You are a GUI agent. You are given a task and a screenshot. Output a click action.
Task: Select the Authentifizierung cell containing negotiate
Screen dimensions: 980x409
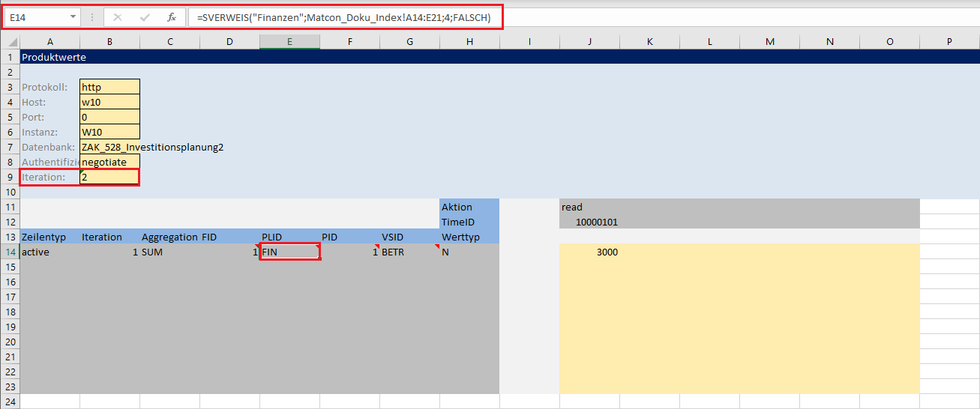pos(109,162)
